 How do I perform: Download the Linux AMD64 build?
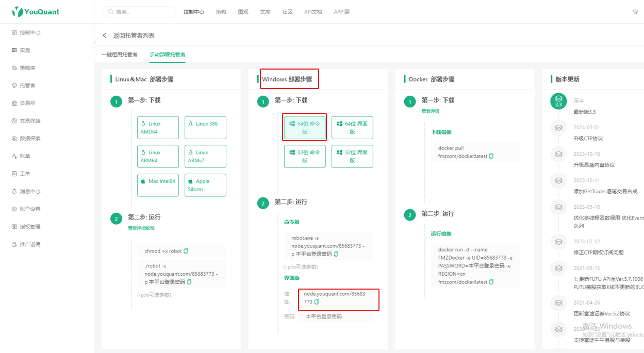[x=158, y=128]
